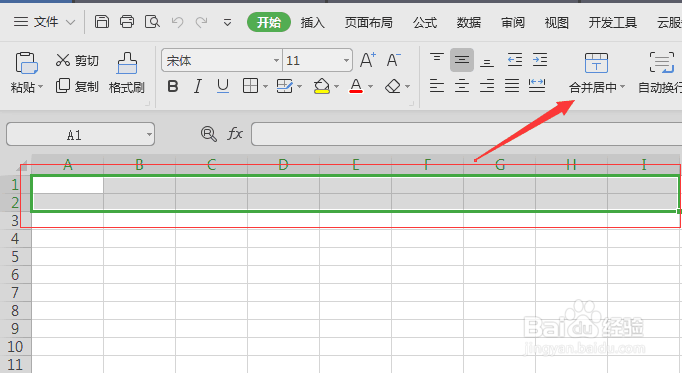682x373 pixels.
Task: Click the 复制 copy button
Action: 77,86
